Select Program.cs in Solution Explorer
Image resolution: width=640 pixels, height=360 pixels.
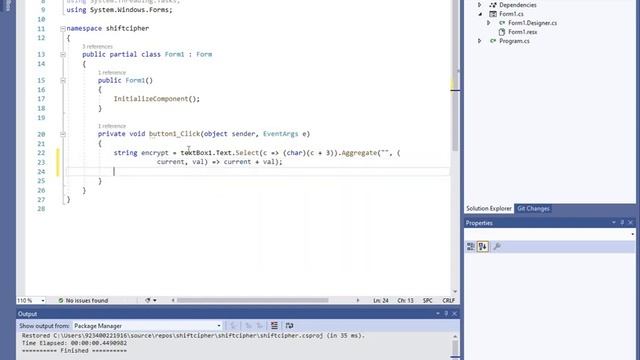tap(514, 41)
